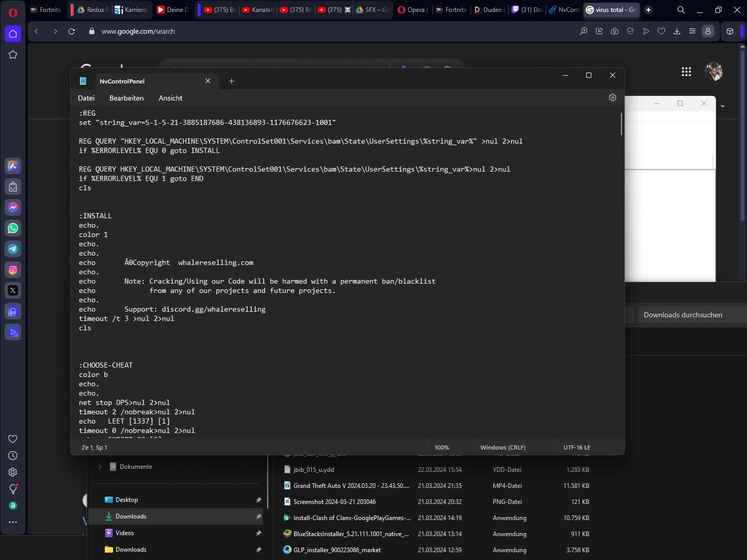
Task: Open the Datei menu in Notepad
Action: tap(86, 98)
